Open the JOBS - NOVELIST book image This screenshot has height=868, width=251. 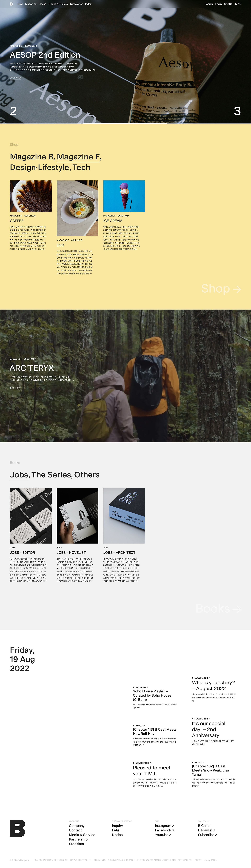(x=77, y=516)
